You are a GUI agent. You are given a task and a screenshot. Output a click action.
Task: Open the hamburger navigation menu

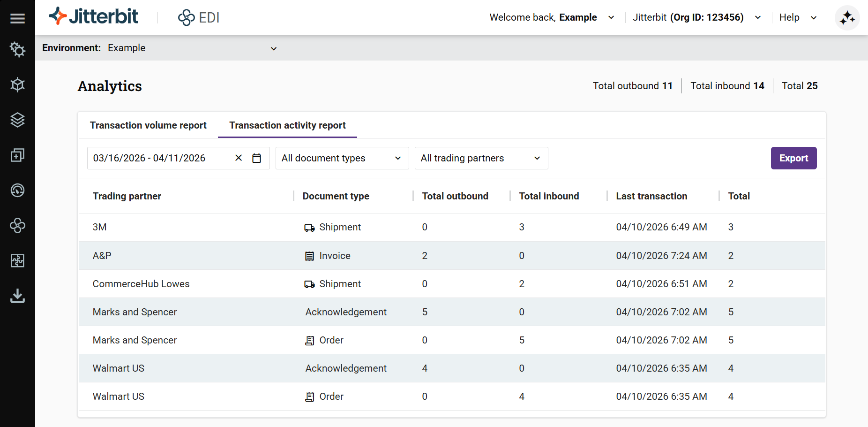coord(17,18)
